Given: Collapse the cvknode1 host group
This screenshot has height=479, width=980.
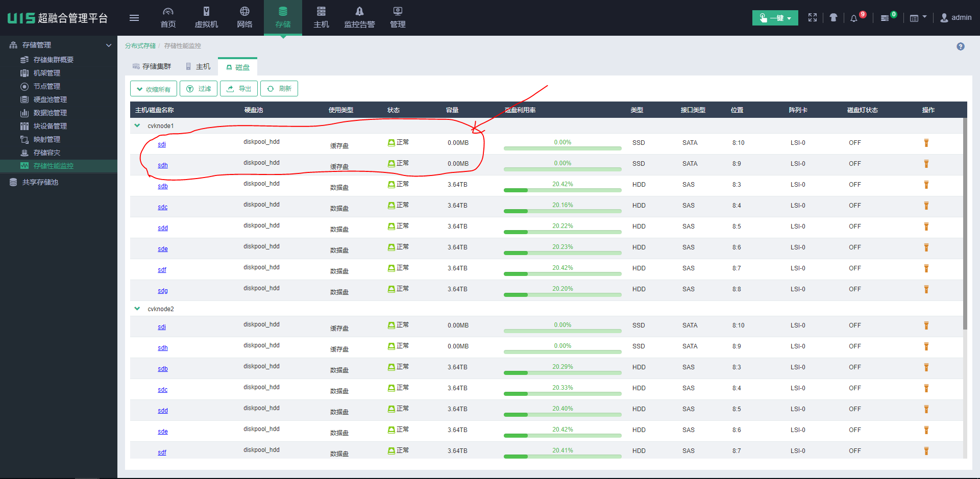Looking at the screenshot, I should pos(137,125).
